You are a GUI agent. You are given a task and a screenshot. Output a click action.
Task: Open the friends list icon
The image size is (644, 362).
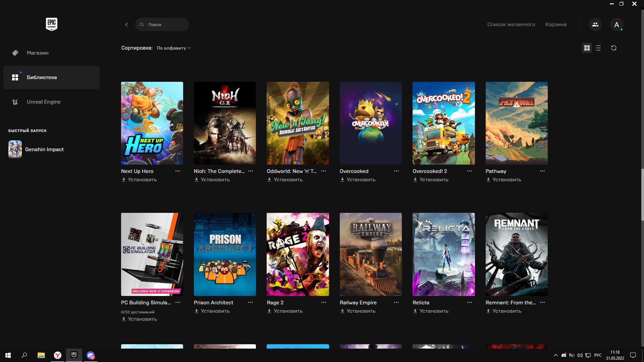pyautogui.click(x=595, y=24)
